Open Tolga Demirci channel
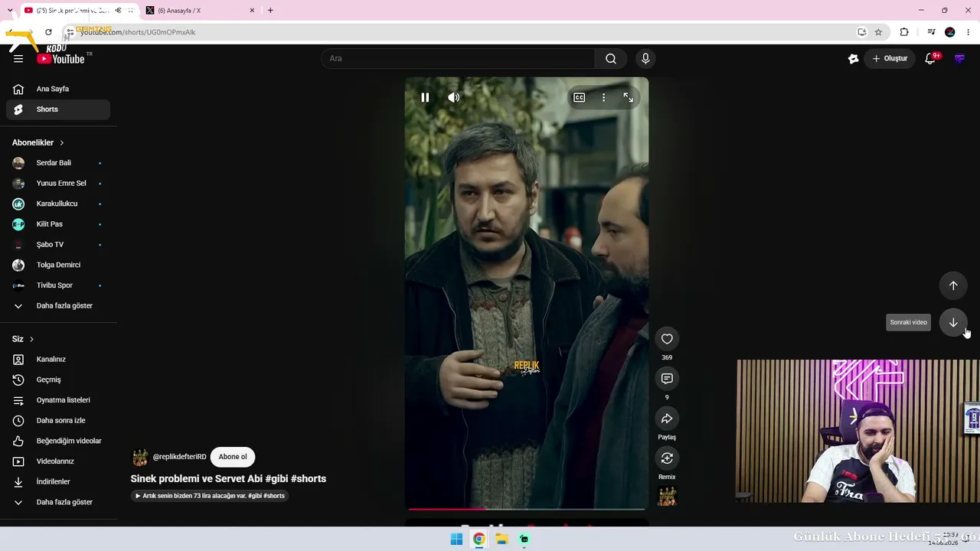The width and height of the screenshot is (980, 551). coord(58,265)
